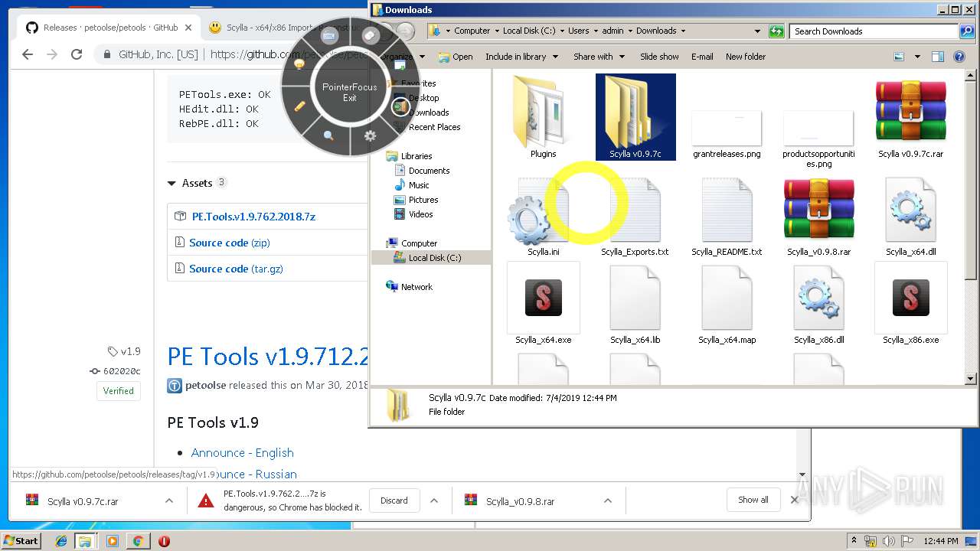Open the Plugins folder
Image resolution: width=980 pixels, height=551 pixels.
click(544, 117)
